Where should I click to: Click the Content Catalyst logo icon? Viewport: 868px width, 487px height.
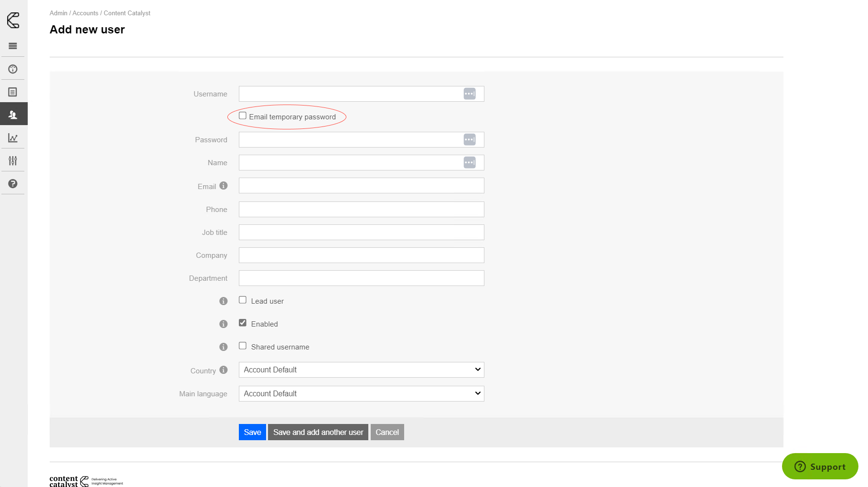pos(13,20)
